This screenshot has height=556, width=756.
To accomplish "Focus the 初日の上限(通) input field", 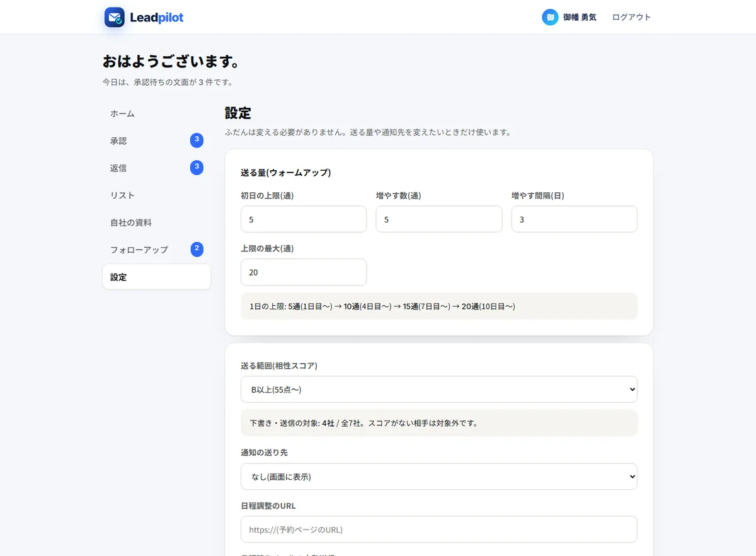I will (304, 219).
